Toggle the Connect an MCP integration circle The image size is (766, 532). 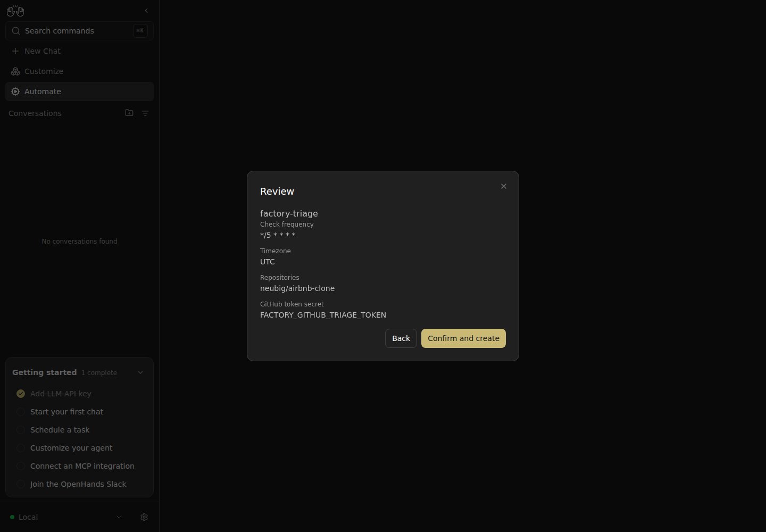21,466
